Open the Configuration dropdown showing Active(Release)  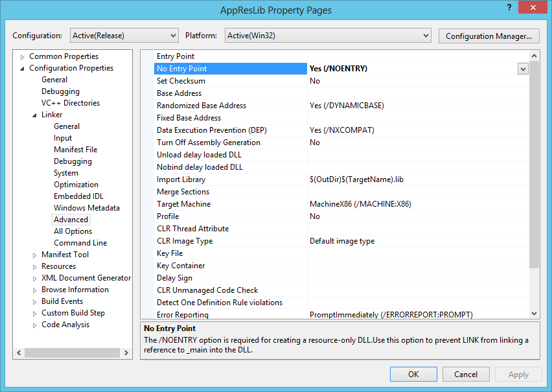pos(124,36)
